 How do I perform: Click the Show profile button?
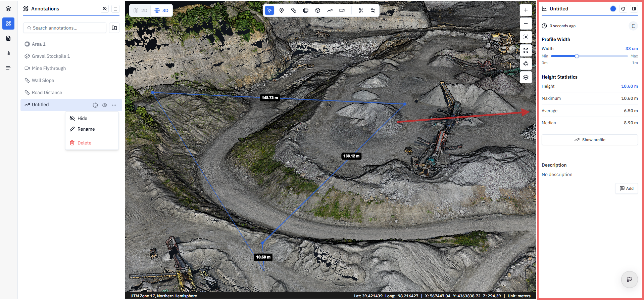(590, 140)
